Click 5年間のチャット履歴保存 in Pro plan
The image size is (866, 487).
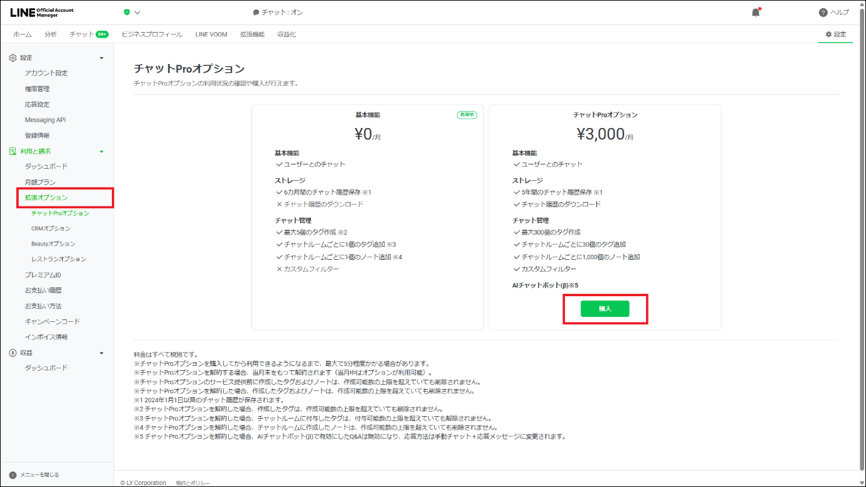[x=562, y=192]
